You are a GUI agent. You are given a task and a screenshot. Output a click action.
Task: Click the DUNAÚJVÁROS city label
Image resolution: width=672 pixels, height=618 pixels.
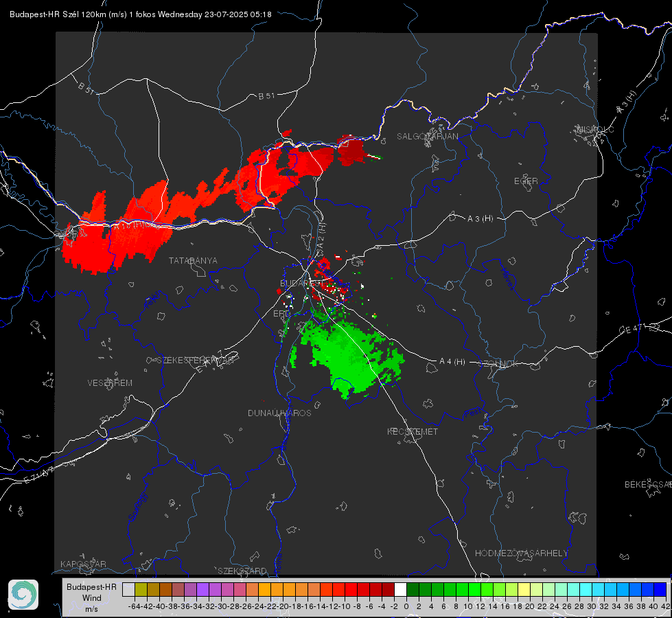point(279,413)
